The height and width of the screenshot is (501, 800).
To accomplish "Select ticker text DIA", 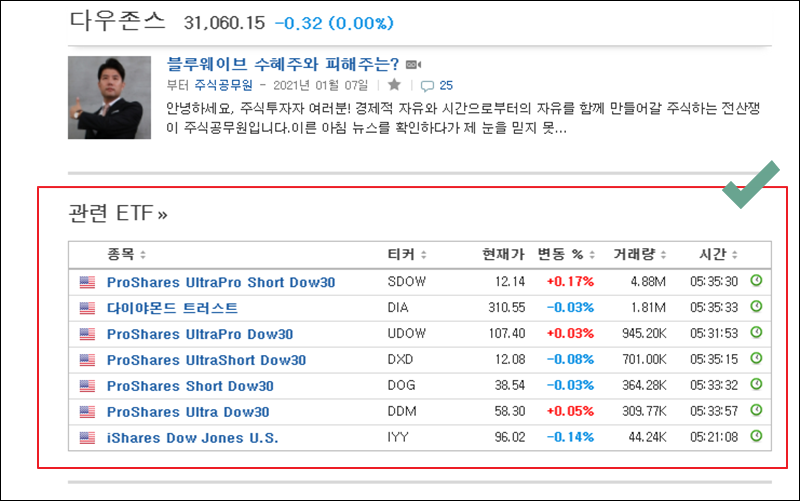I will tap(398, 308).
